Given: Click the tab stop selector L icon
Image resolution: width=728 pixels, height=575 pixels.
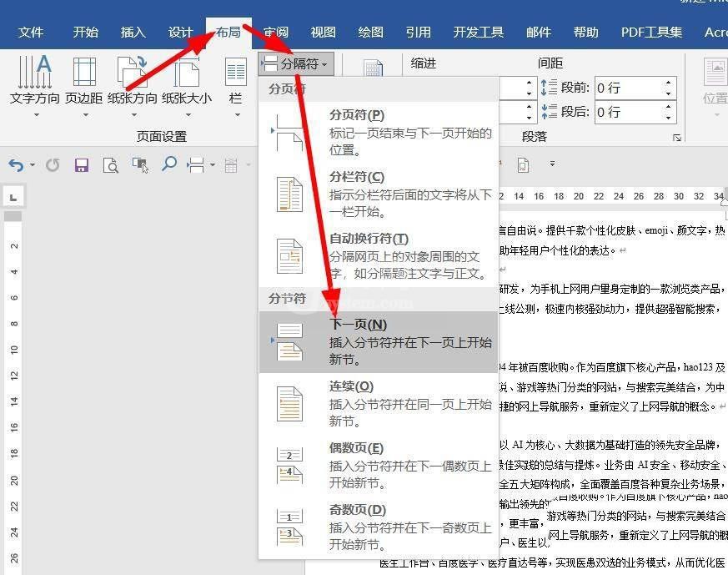Looking at the screenshot, I should click(x=13, y=198).
